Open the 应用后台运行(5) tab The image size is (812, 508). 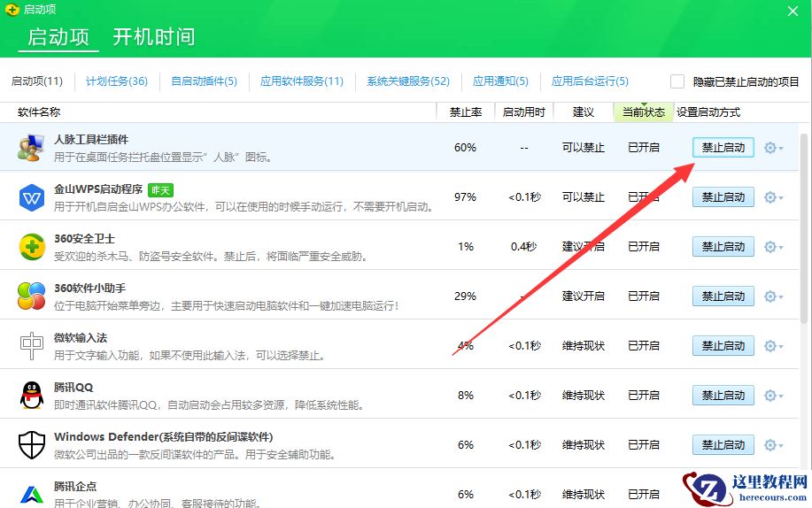590,81
